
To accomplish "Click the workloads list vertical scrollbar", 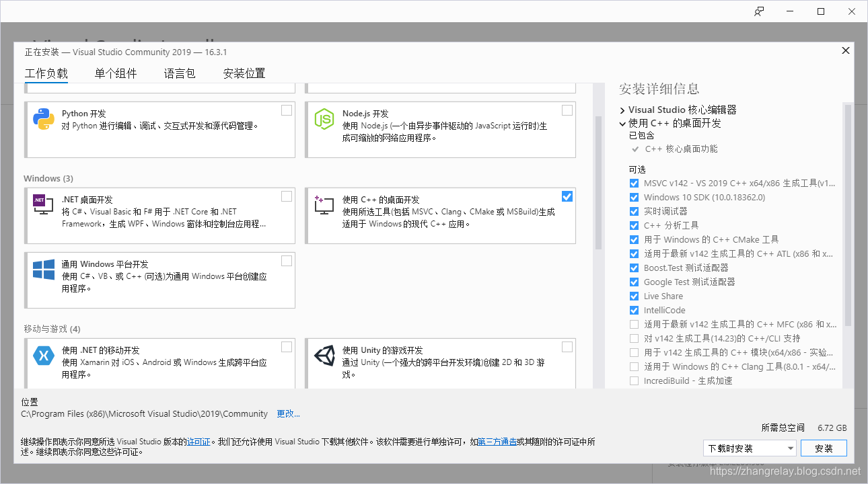I will pyautogui.click(x=598, y=182).
